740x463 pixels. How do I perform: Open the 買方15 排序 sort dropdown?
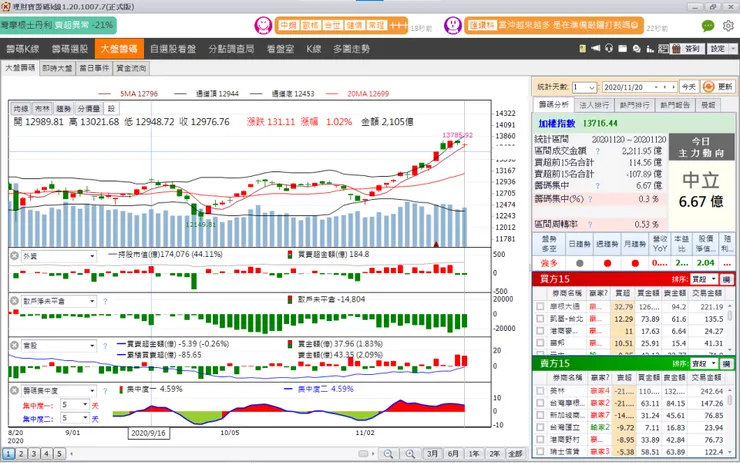(x=714, y=279)
